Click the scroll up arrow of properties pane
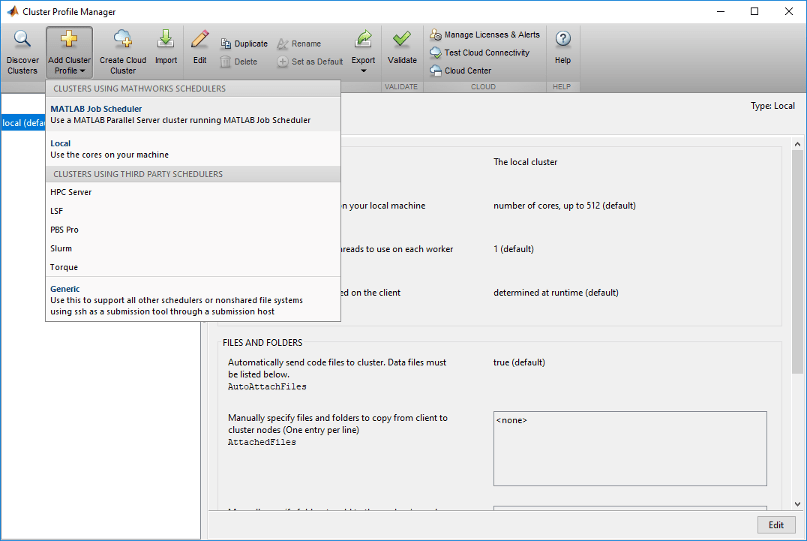Screen dimensions: 807x541 pyautogui.click(x=797, y=144)
